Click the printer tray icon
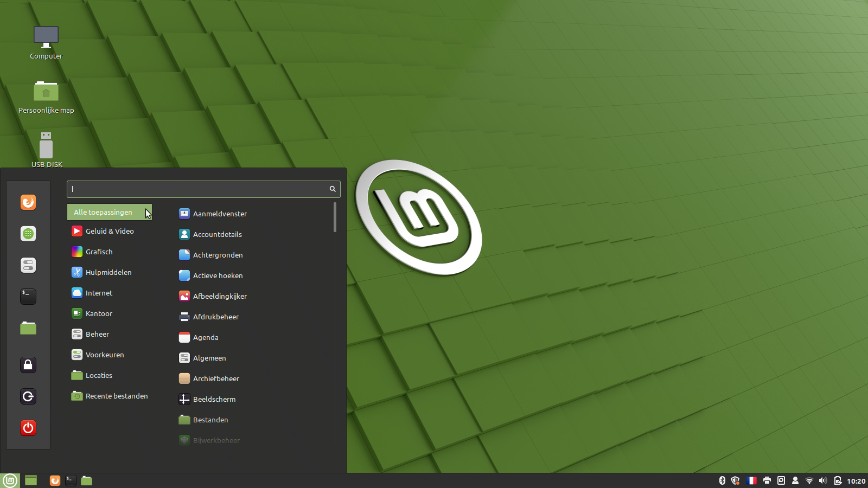This screenshot has width=868, height=488. pos(767,480)
